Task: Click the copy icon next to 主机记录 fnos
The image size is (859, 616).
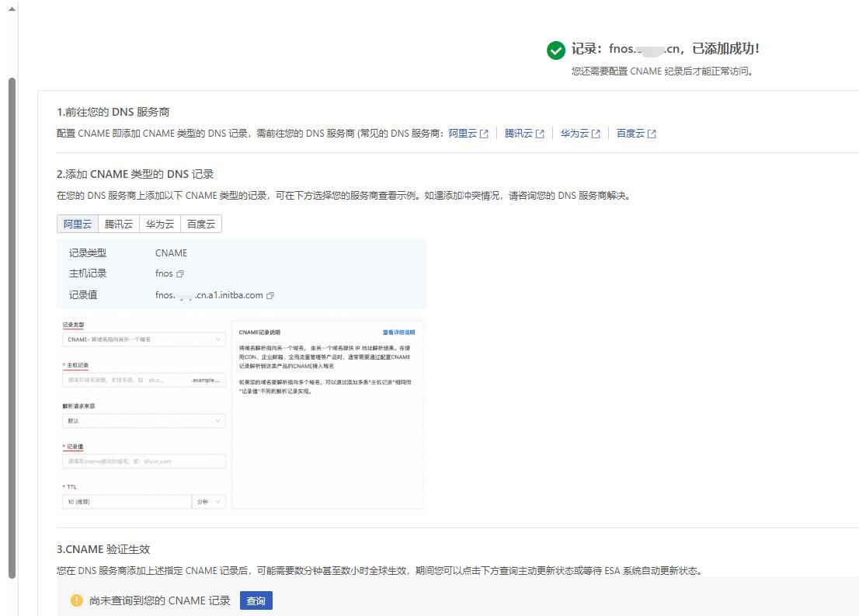Action: click(x=181, y=273)
